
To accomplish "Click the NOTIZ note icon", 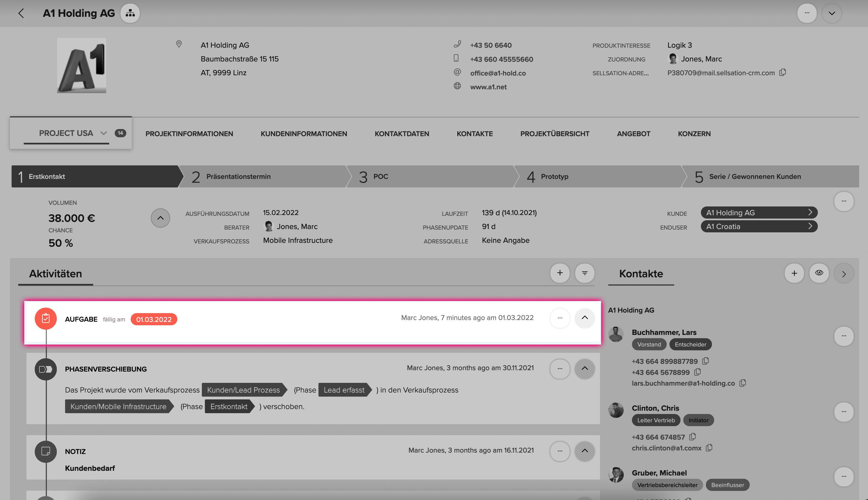I will coord(46,451).
